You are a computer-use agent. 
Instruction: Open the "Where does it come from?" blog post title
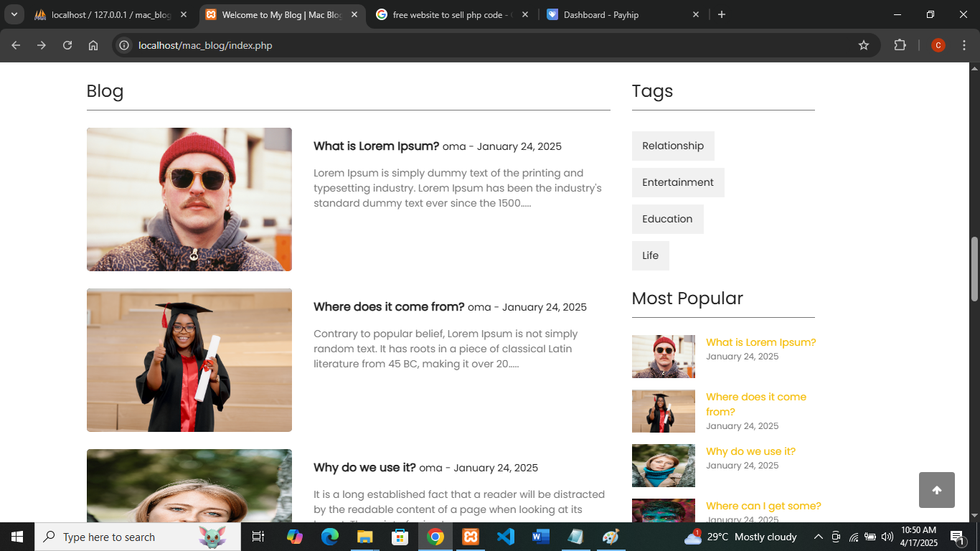click(x=389, y=307)
